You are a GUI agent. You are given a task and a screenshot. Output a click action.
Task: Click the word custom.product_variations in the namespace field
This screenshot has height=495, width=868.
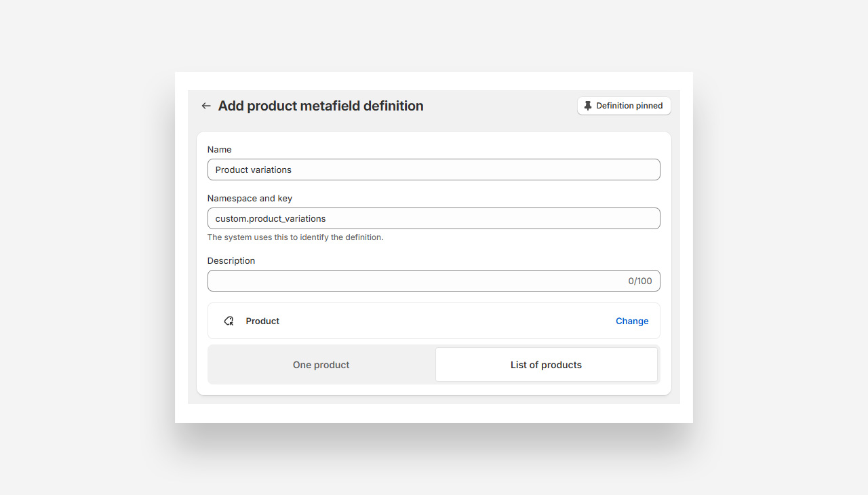pyautogui.click(x=271, y=218)
